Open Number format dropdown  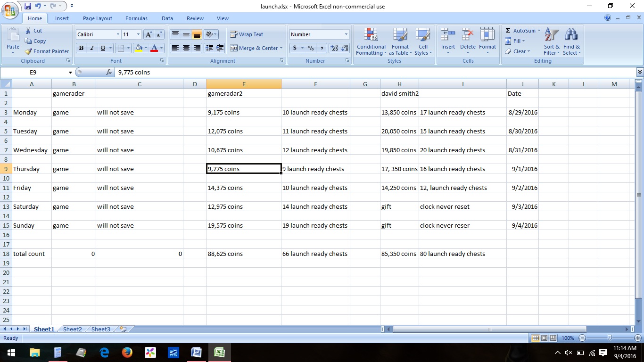click(x=346, y=34)
